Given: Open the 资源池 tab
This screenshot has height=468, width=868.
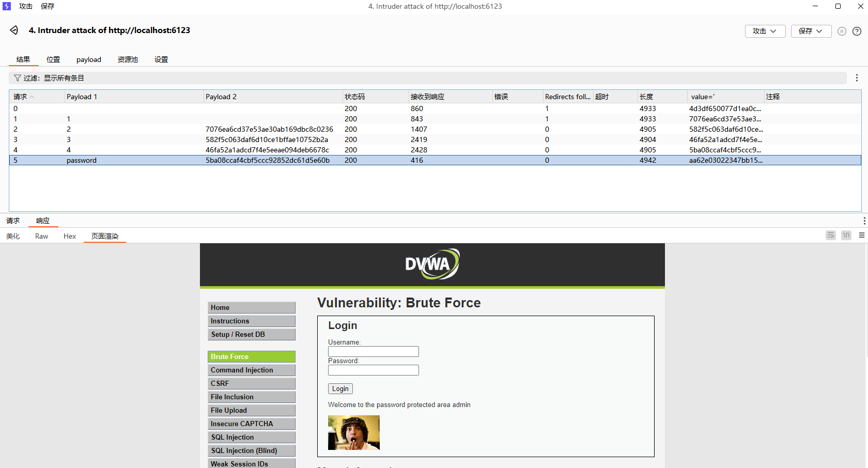Looking at the screenshot, I should [128, 59].
